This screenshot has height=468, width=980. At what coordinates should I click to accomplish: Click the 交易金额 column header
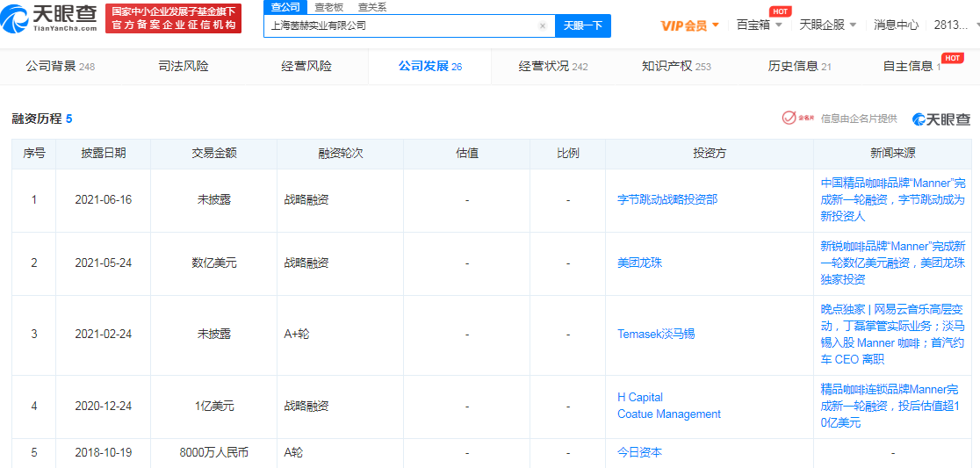[x=214, y=154]
